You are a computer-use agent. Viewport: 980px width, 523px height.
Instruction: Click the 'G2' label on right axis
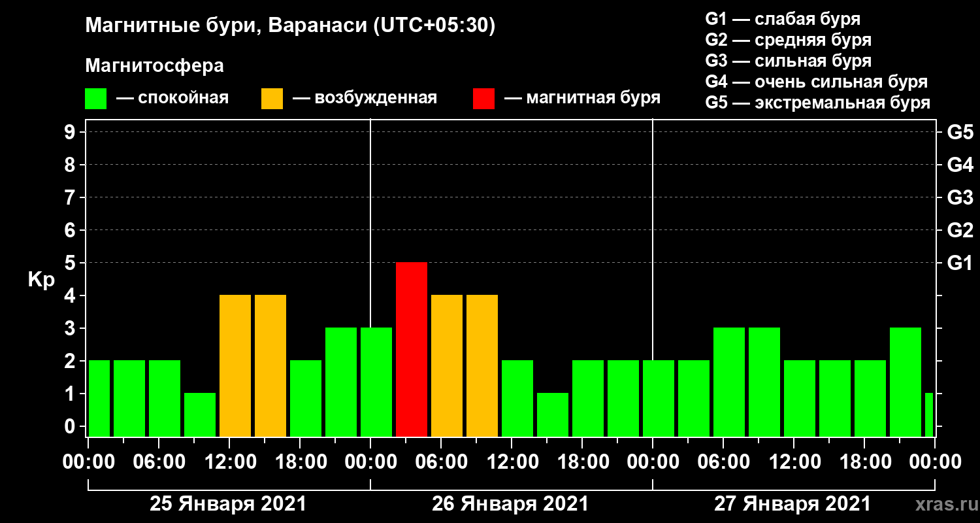click(960, 230)
